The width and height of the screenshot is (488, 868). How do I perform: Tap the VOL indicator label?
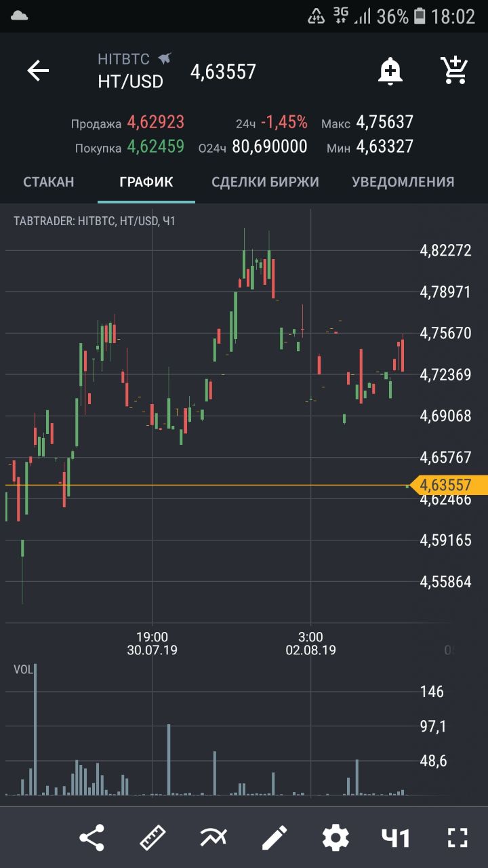tap(22, 669)
